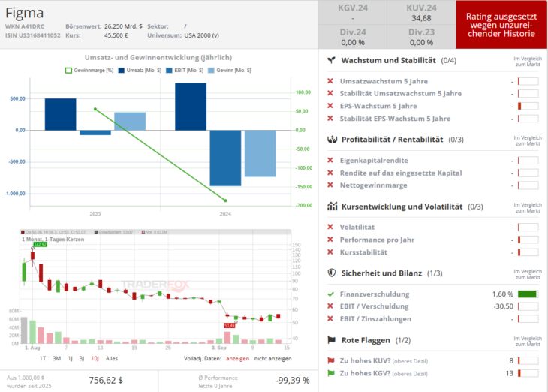The image size is (548, 392).
Task: Click the Eigenkapitalrendite label
Action: pyautogui.click(x=374, y=161)
